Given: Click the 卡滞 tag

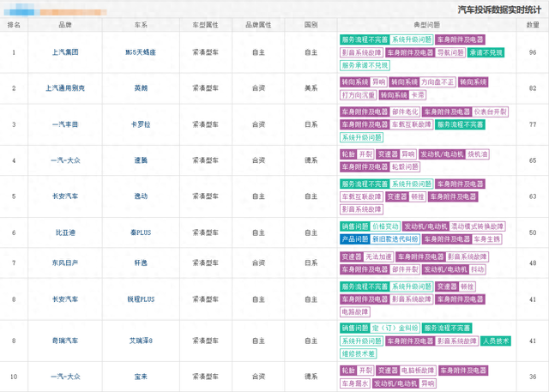Looking at the screenshot, I should click(x=418, y=95).
